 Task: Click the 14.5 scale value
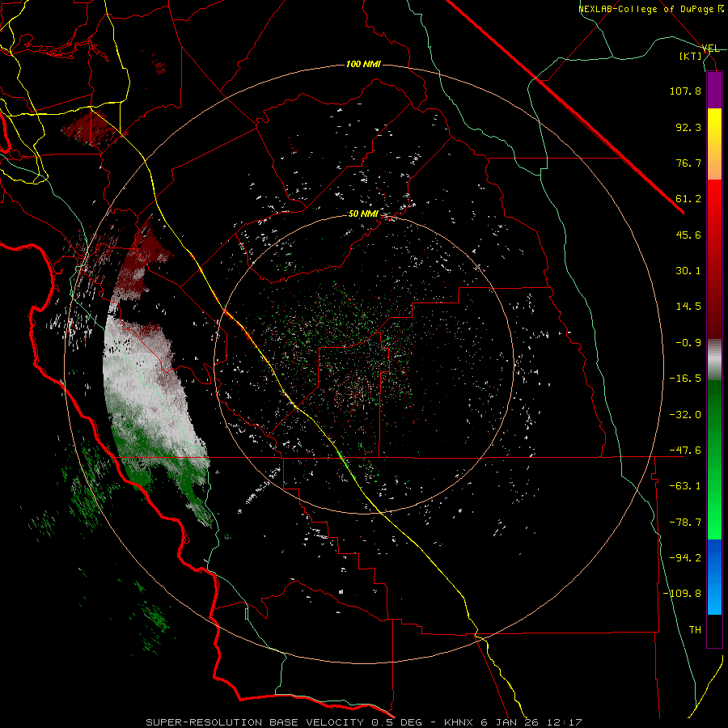pos(688,307)
